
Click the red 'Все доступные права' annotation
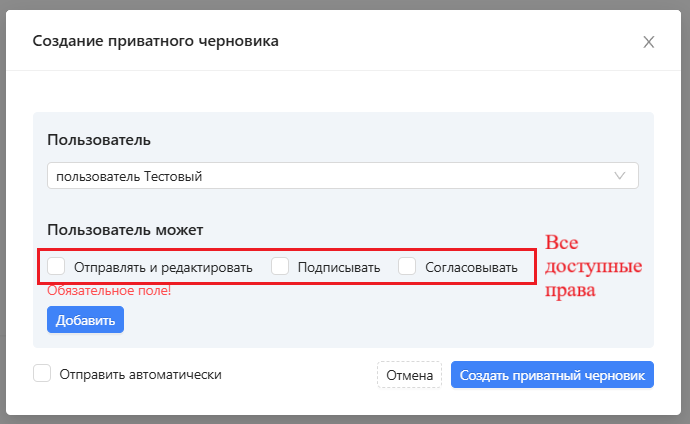592,267
